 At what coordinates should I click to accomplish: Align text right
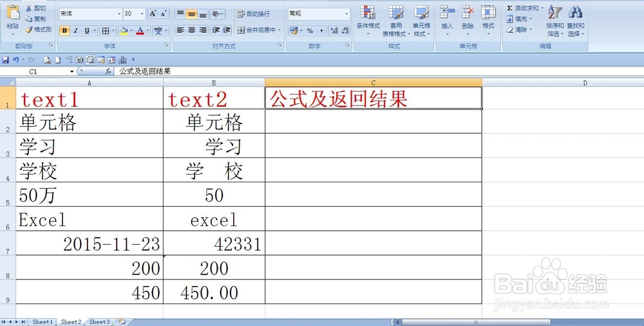[203, 30]
